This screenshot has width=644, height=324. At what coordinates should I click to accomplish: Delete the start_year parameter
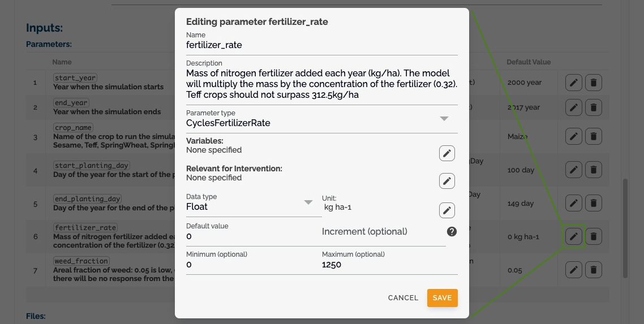click(594, 83)
